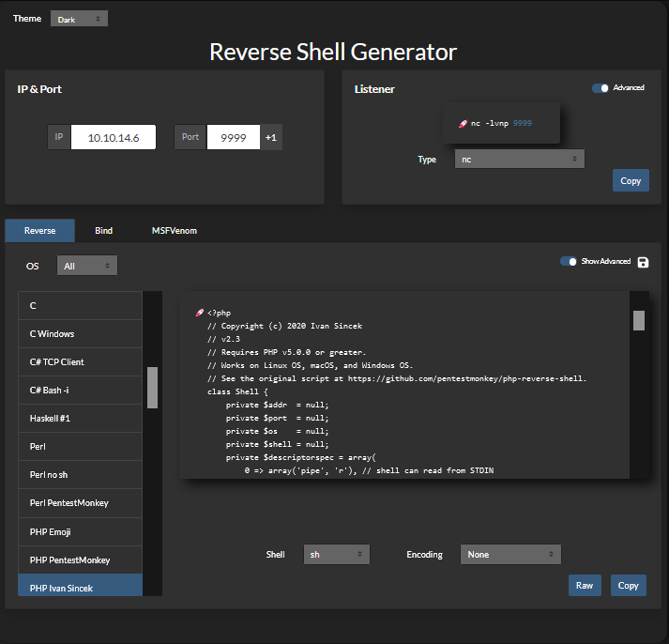This screenshot has height=644, width=669.
Task: Increment port with the +1 button
Action: [x=271, y=137]
